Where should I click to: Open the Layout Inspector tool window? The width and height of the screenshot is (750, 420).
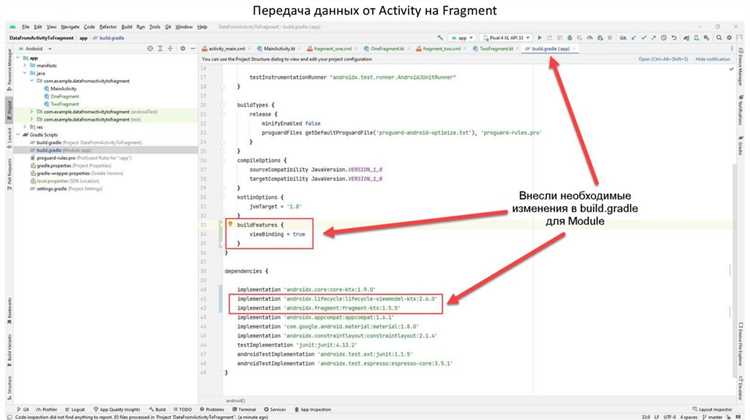point(712,410)
